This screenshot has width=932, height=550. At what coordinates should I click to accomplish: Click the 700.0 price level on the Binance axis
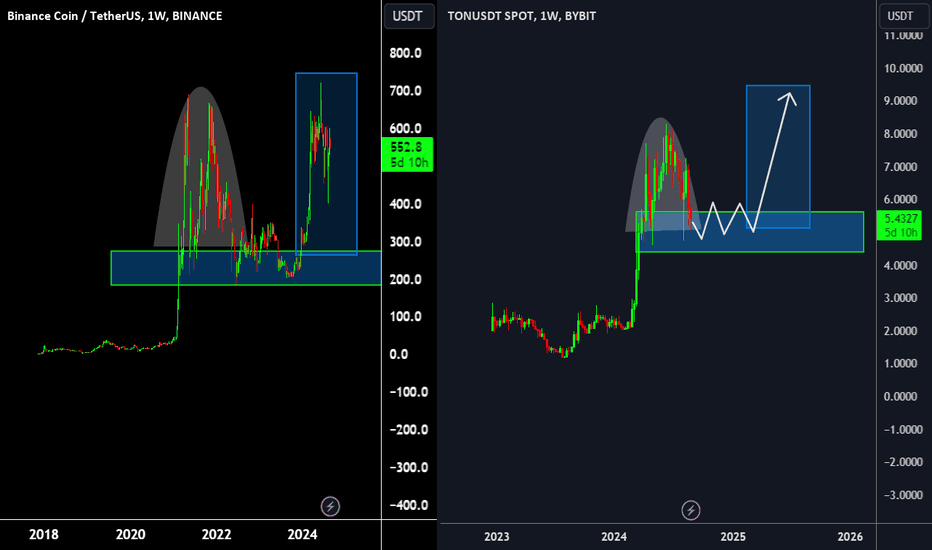coord(405,91)
